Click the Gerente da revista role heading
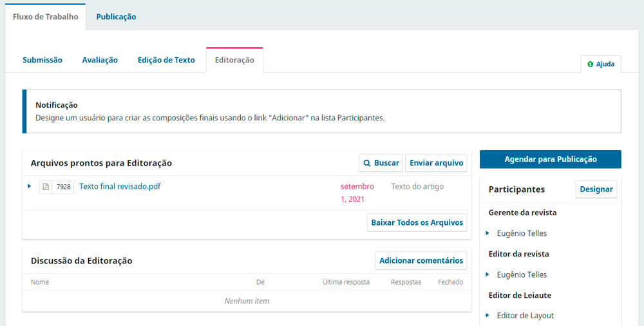 pos(522,213)
